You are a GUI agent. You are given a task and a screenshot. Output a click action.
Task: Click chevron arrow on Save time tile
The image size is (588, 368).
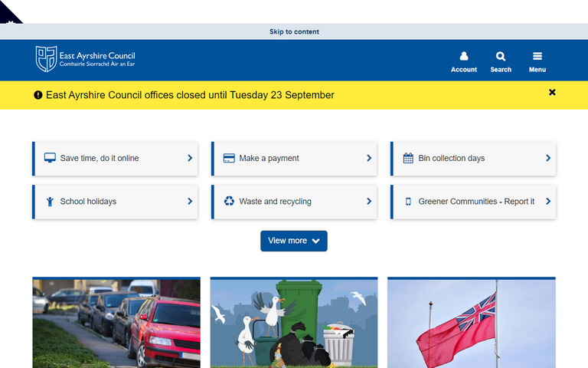click(190, 158)
